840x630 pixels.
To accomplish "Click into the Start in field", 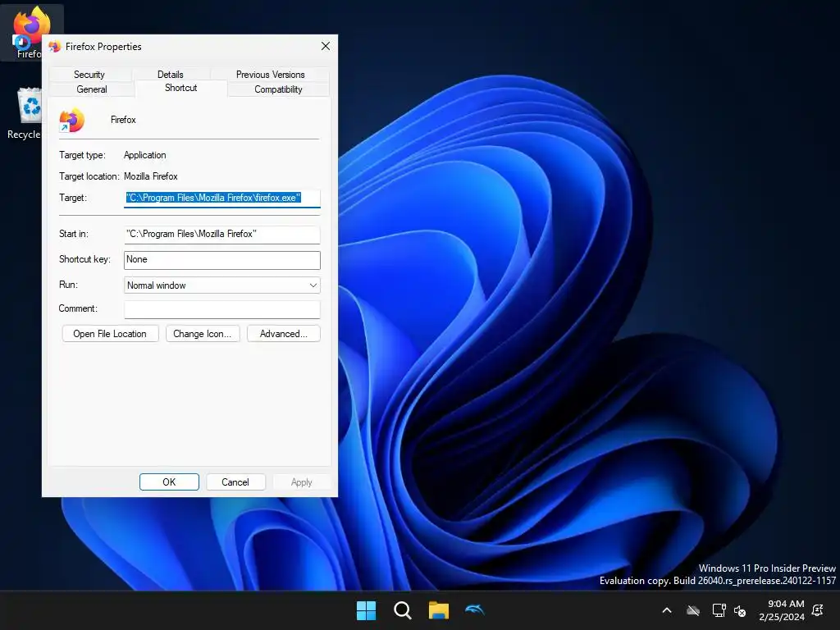I will pos(221,234).
